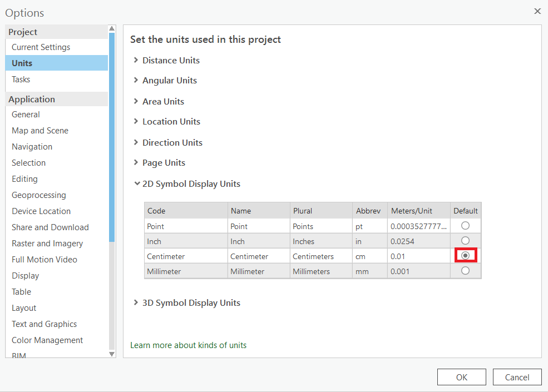Open the Current Settings page
Image resolution: width=548 pixels, height=392 pixels.
coord(41,47)
